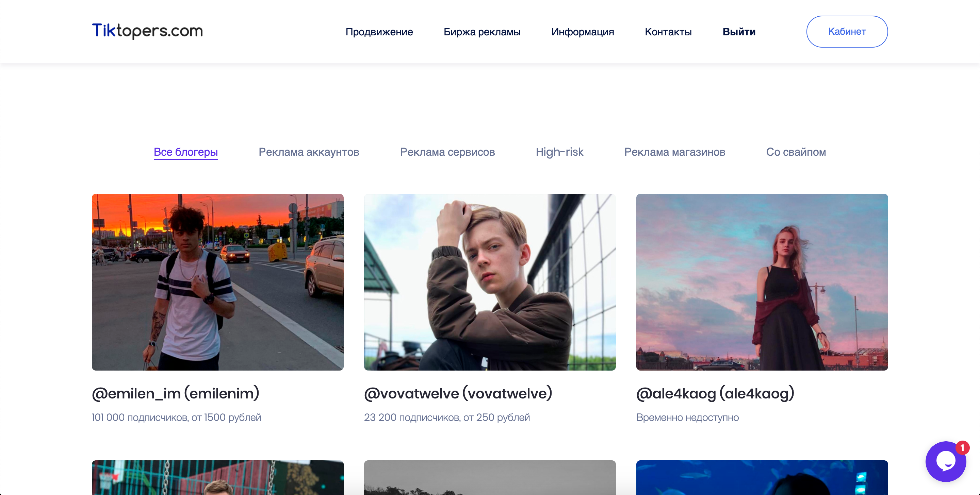Viewport: 980px width, 495px height.
Task: Click the Tiktopers.com logo
Action: 147,31
